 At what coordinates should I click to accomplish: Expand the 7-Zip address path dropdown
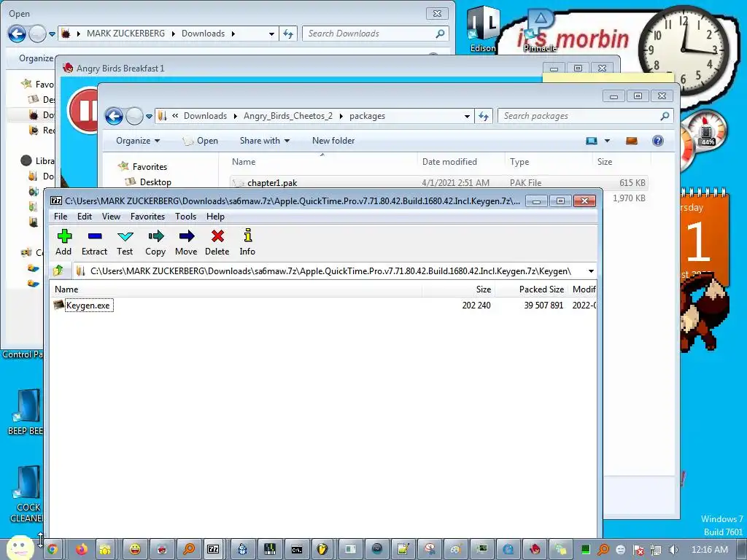coord(591,271)
